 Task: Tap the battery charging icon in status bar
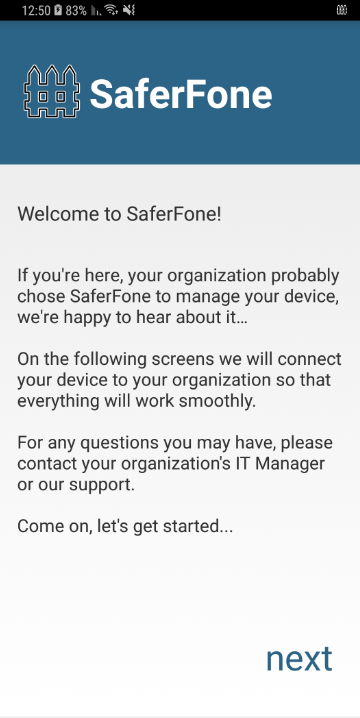(x=58, y=10)
